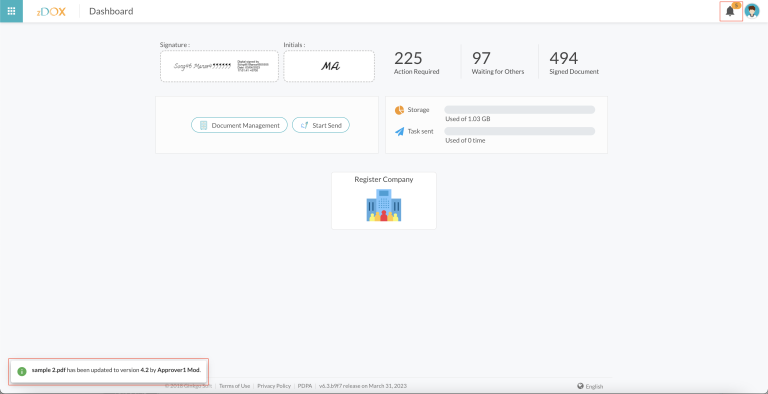Click the Register Company building icon
The height and width of the screenshot is (394, 768).
point(384,205)
